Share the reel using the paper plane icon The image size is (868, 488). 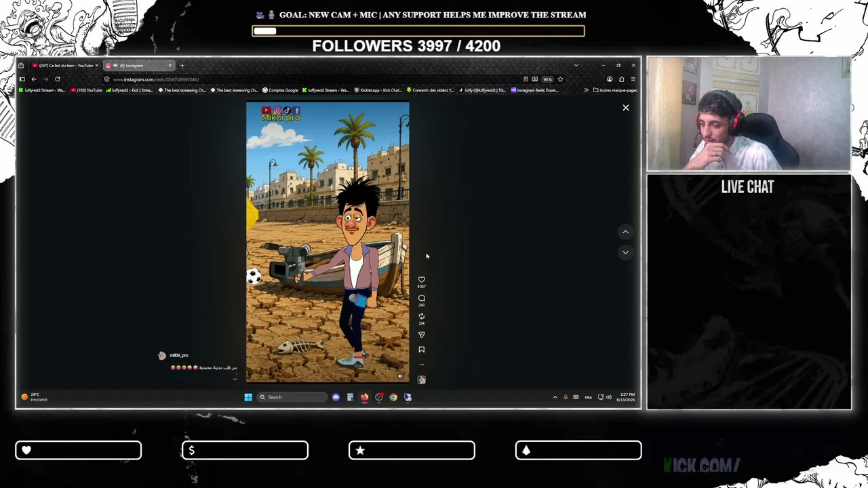coord(421,335)
